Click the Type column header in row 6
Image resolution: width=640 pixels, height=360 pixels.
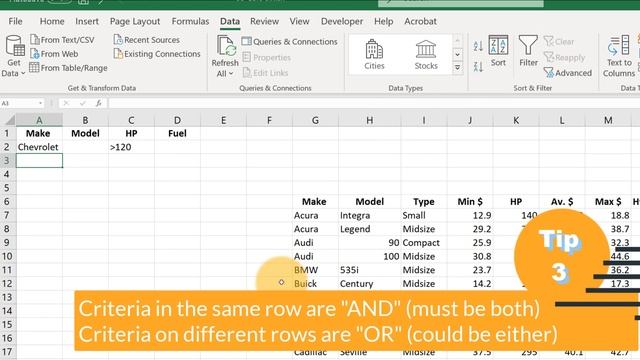click(424, 202)
